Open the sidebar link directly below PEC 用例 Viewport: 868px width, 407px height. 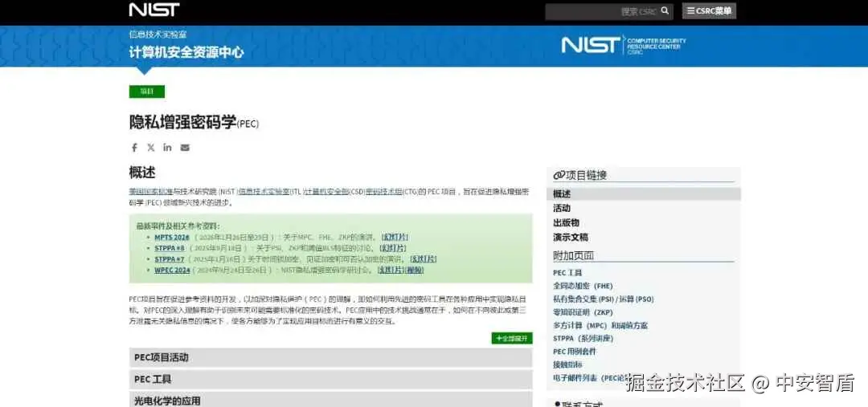(567, 365)
